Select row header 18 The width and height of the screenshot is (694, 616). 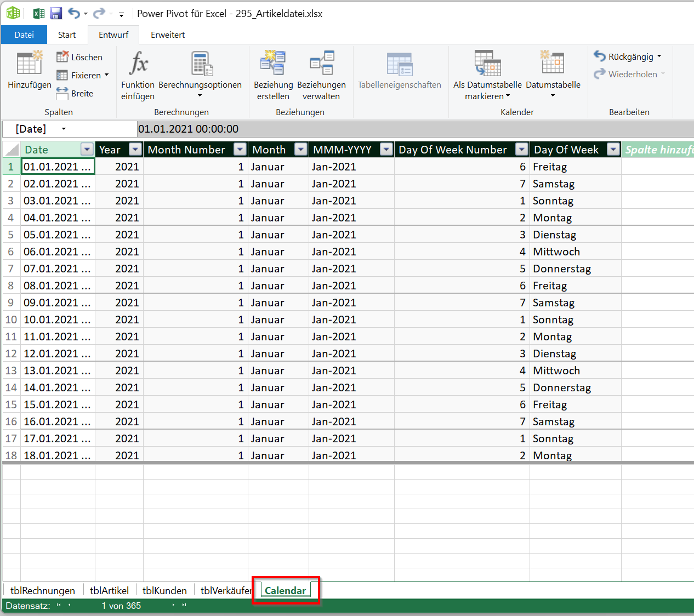[11, 455]
